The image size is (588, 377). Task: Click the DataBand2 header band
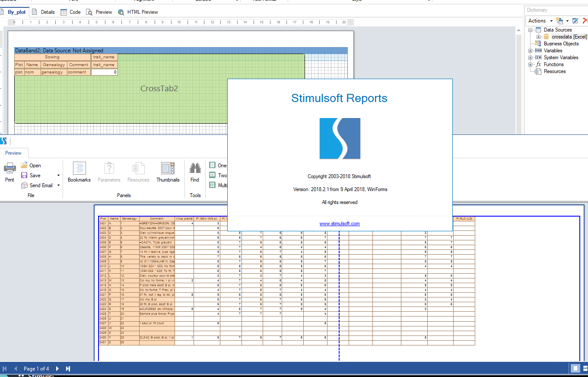[181, 51]
